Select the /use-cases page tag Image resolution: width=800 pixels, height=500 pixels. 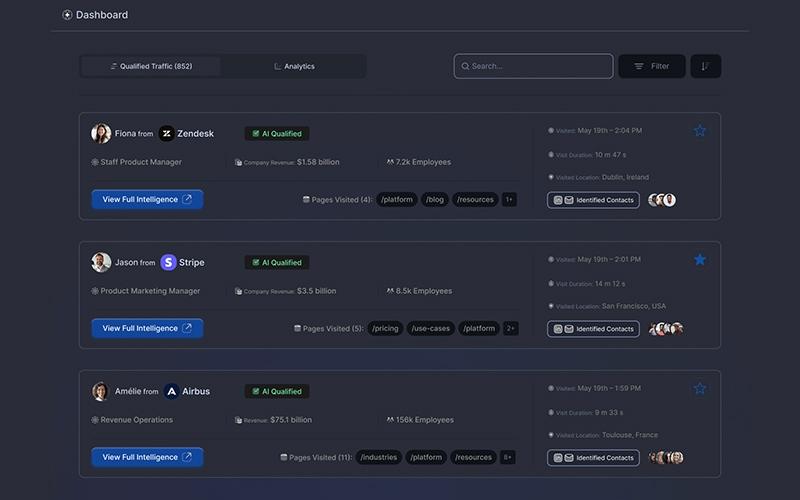(x=431, y=329)
